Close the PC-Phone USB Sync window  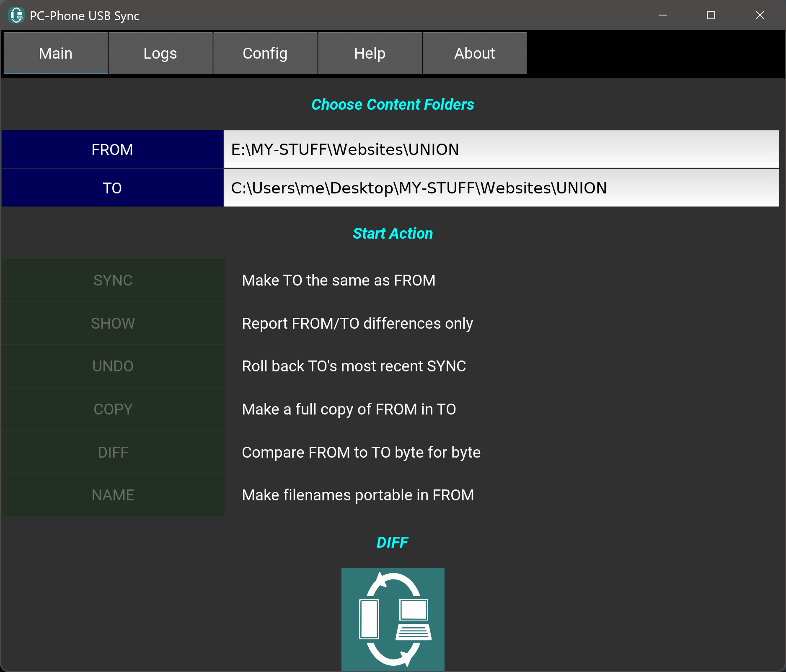pyautogui.click(x=760, y=15)
